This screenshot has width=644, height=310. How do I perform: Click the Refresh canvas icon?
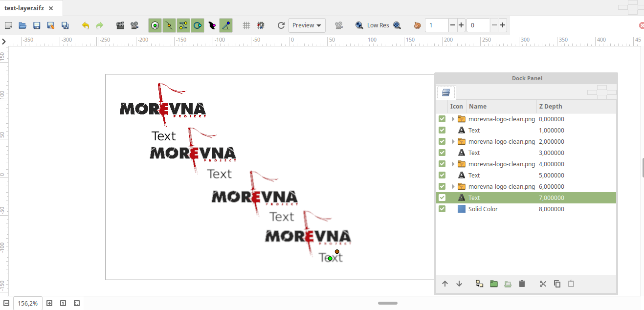(280, 25)
